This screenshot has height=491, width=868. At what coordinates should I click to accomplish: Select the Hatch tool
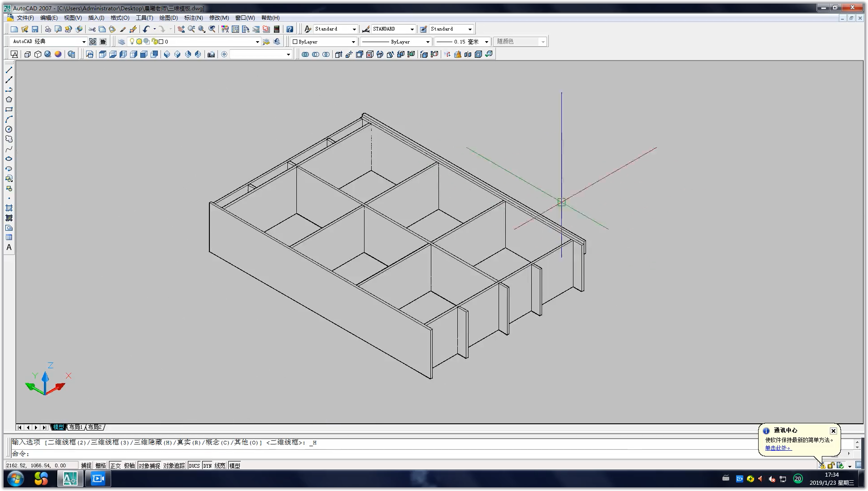[9, 208]
